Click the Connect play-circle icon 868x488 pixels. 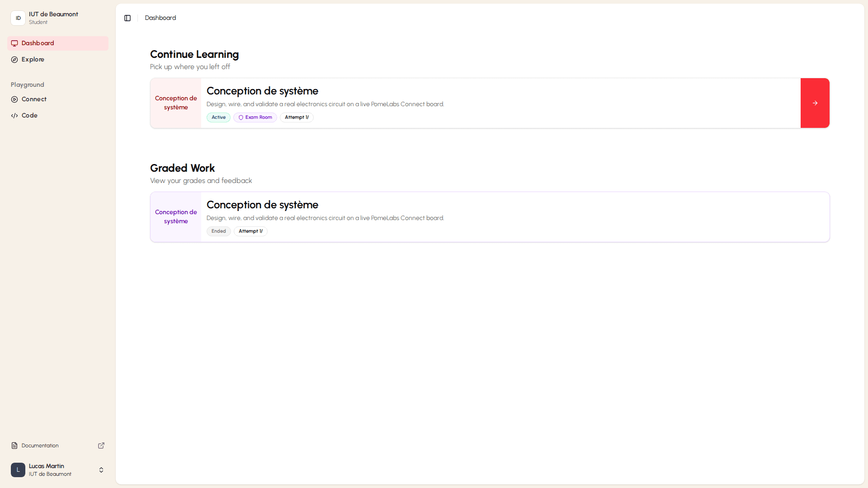click(14, 99)
